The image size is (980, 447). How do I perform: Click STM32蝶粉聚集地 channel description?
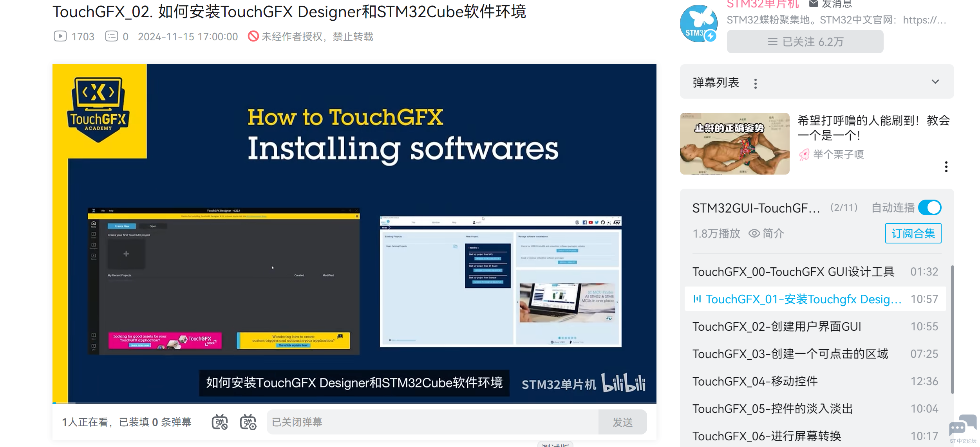coord(837,20)
